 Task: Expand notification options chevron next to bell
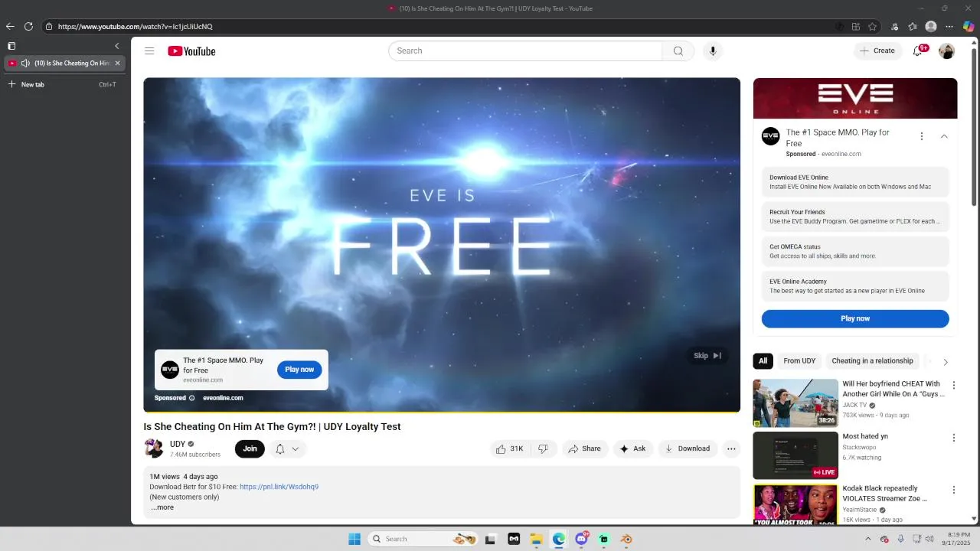click(296, 449)
